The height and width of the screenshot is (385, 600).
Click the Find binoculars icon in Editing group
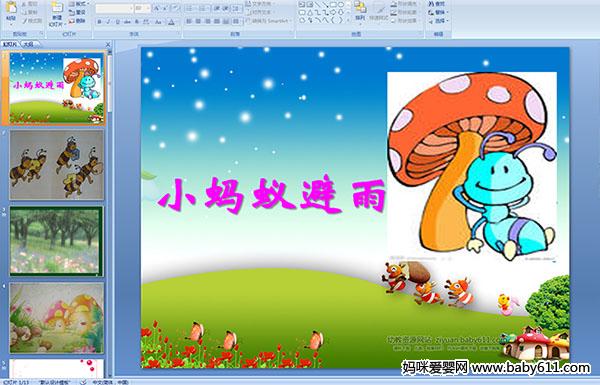(x=431, y=4)
